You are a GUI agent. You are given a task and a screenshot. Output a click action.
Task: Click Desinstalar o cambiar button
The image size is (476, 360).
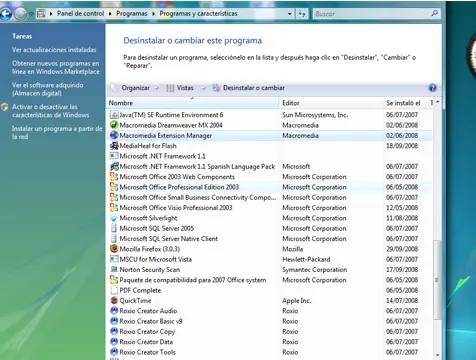coord(249,88)
